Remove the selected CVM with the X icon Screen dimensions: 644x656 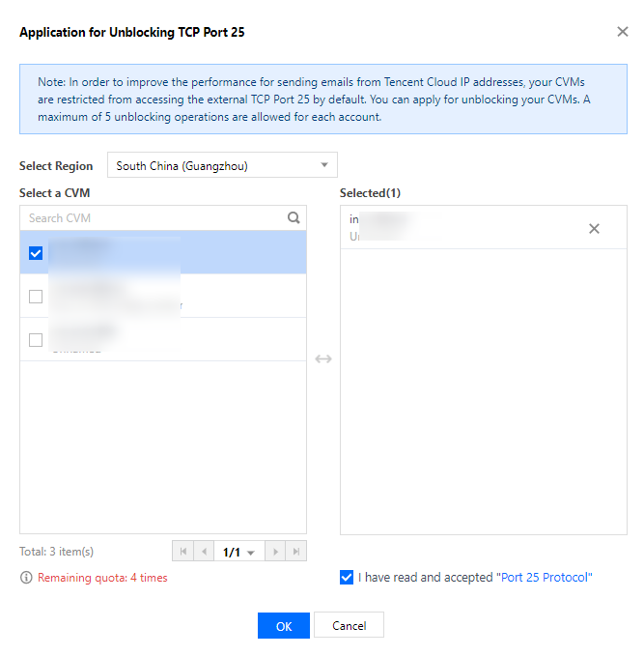[594, 229]
